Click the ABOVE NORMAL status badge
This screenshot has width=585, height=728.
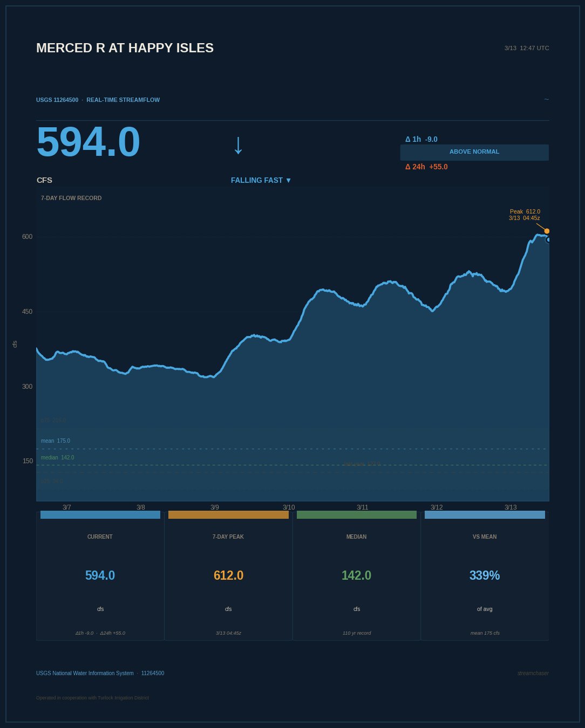474,152
